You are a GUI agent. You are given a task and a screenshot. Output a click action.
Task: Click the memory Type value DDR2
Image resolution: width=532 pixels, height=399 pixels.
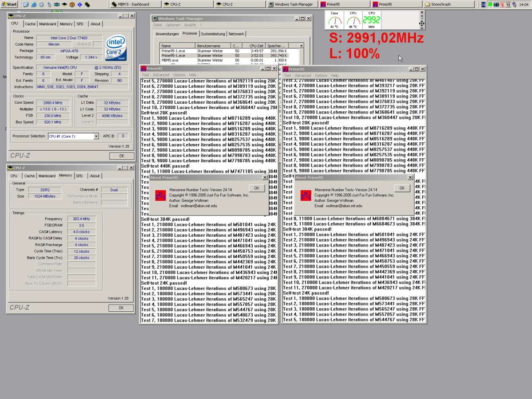coord(45,190)
